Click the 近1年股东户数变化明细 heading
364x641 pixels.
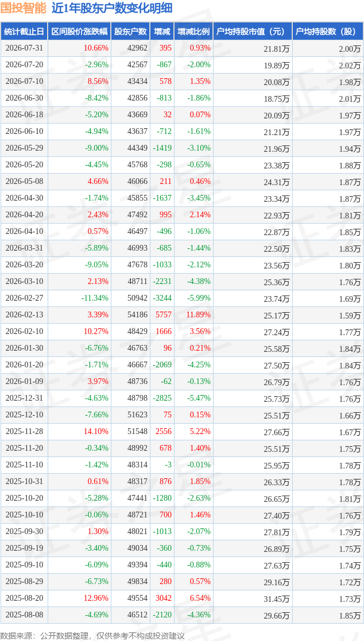112,8
